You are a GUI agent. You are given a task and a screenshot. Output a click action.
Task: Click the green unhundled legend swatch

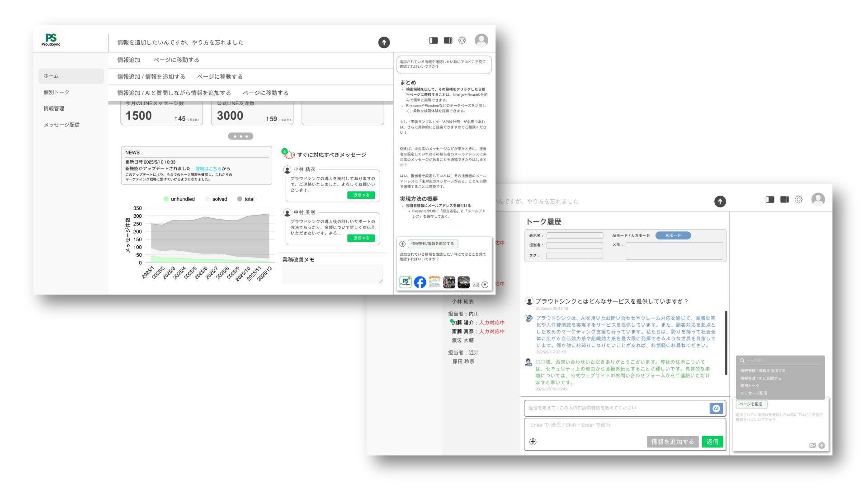pos(166,199)
